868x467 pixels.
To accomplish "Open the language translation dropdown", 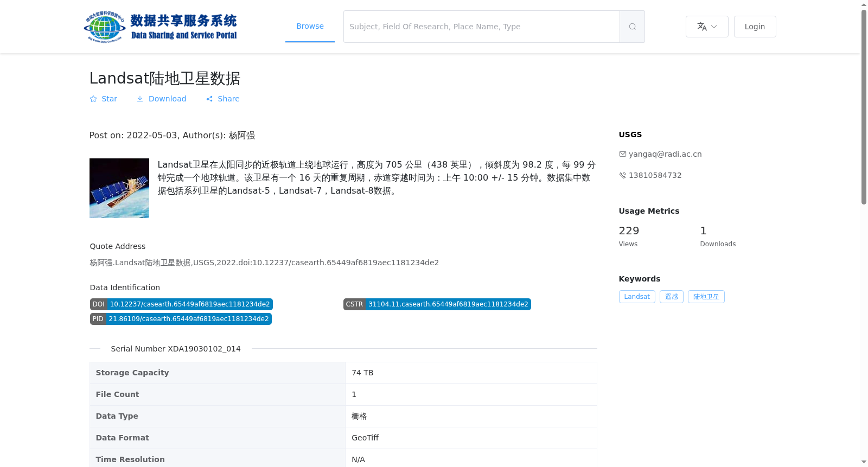I will [707, 27].
